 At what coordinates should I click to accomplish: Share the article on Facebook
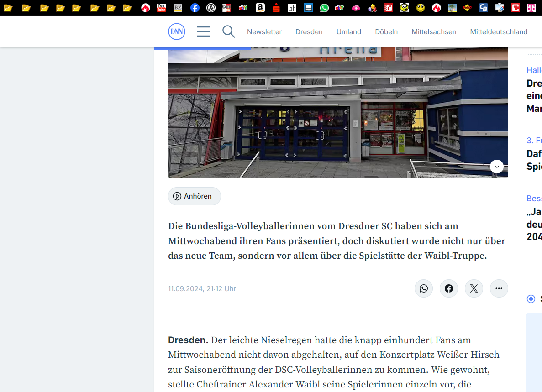click(449, 288)
